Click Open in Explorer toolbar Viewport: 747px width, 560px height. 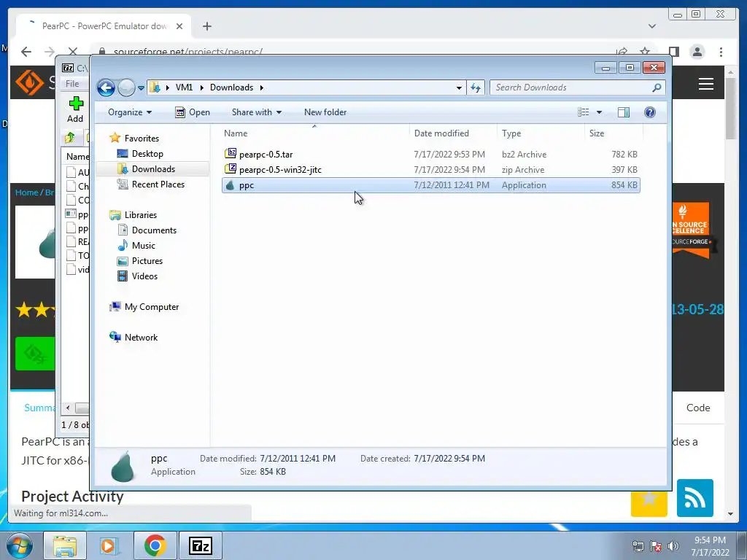tap(193, 112)
